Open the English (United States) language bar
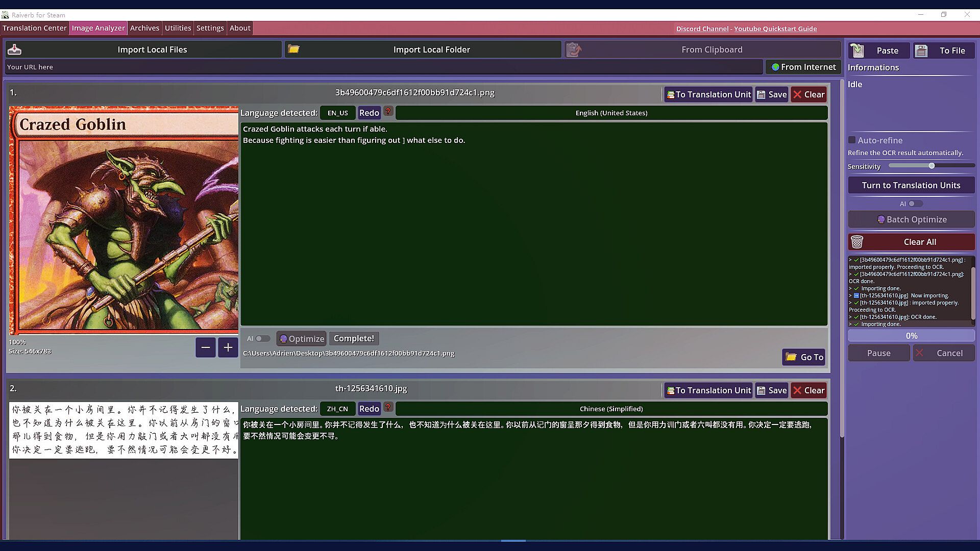Screen dimensions: 980x551 point(611,113)
